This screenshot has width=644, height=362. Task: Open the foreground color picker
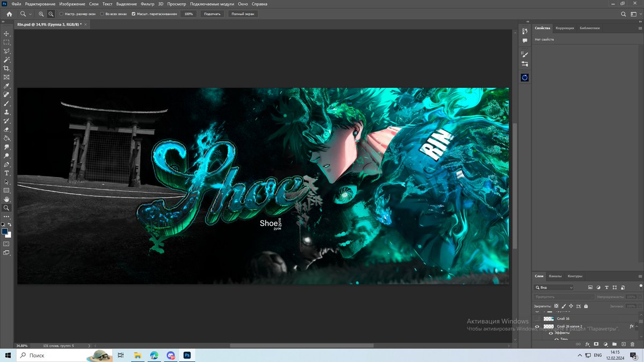(x=5, y=231)
